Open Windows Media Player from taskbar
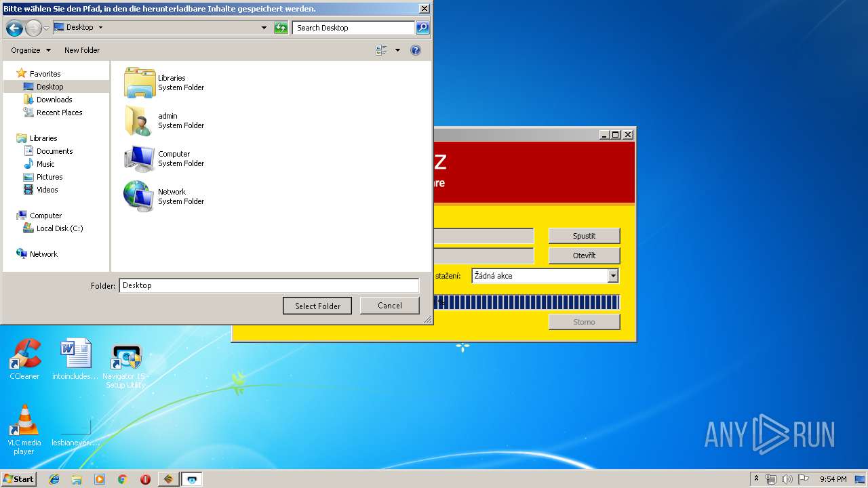The height and width of the screenshot is (488, 868). (x=100, y=479)
